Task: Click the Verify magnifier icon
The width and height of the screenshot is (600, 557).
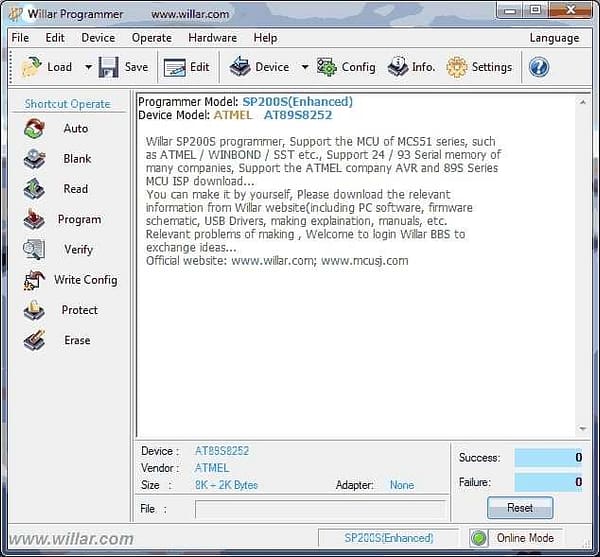Action: point(36,250)
